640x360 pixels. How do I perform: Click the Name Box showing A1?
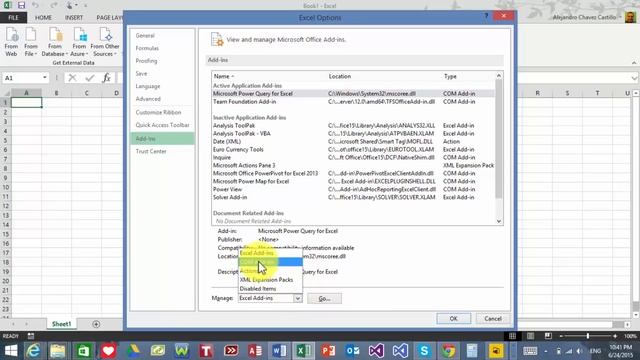[22, 78]
